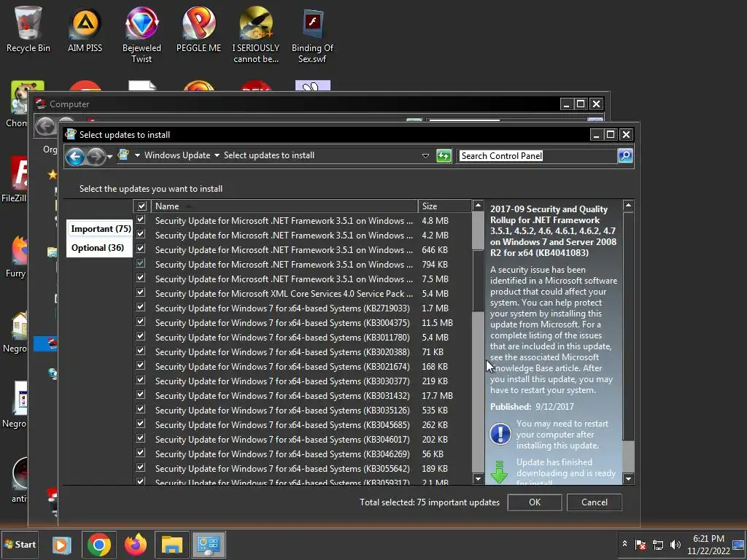Expand the dropdown arrow after Windows Update breadcrumb
The image size is (747, 560).
point(217,155)
